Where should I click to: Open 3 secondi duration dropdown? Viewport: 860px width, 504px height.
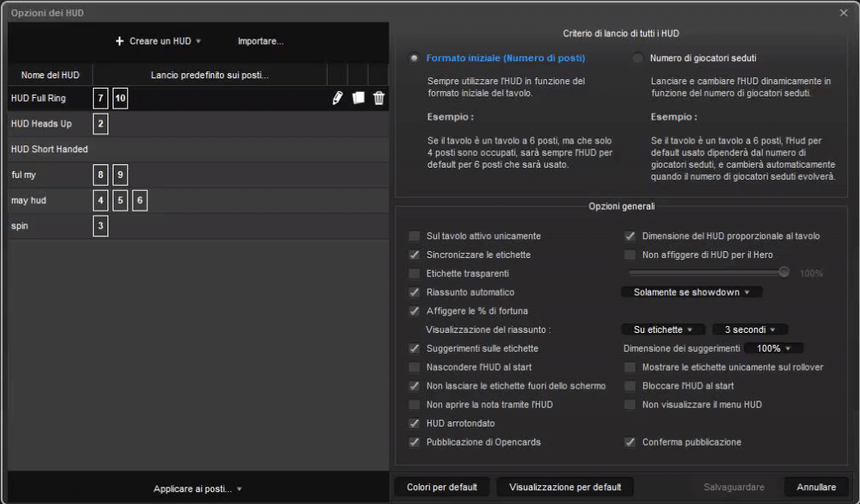pos(750,329)
